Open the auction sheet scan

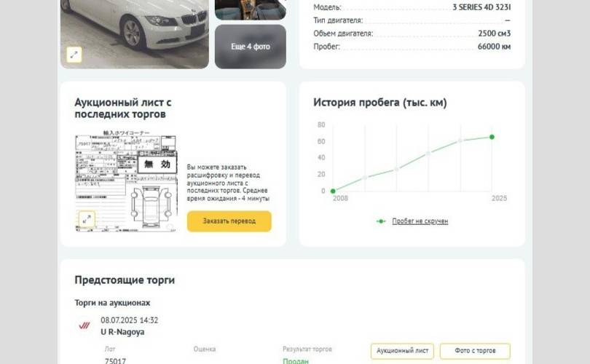coord(126,181)
